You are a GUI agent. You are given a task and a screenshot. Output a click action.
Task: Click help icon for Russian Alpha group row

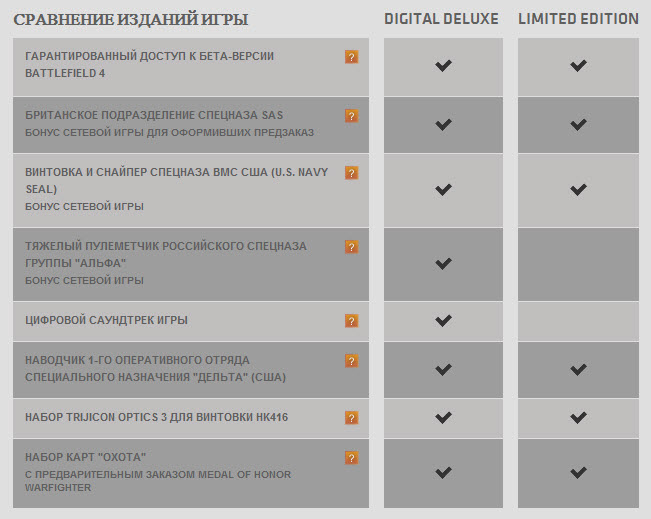[x=351, y=247]
